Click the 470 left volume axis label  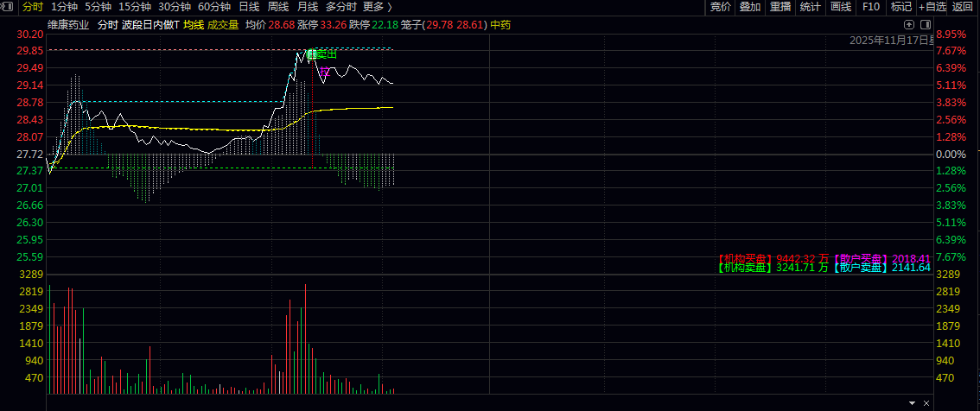point(35,377)
